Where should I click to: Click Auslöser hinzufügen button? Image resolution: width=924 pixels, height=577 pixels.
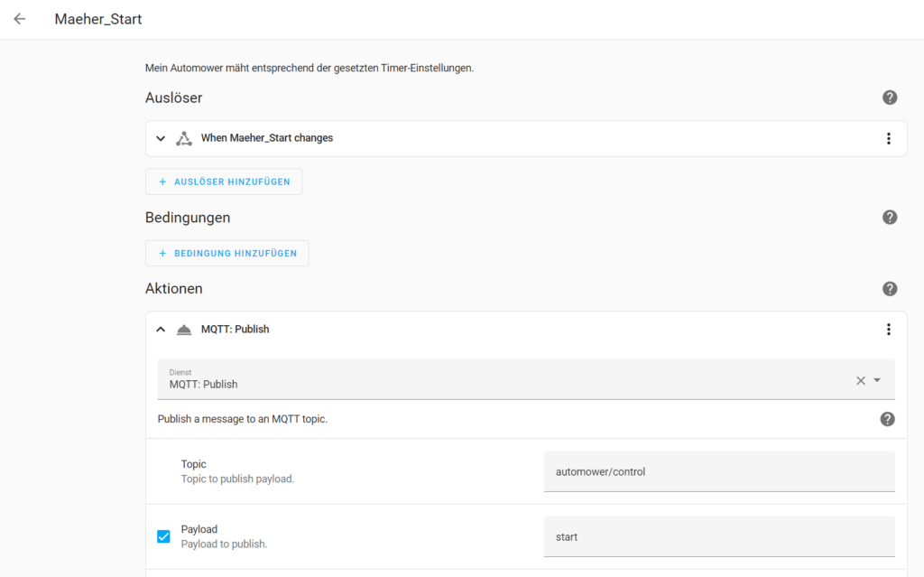(224, 181)
